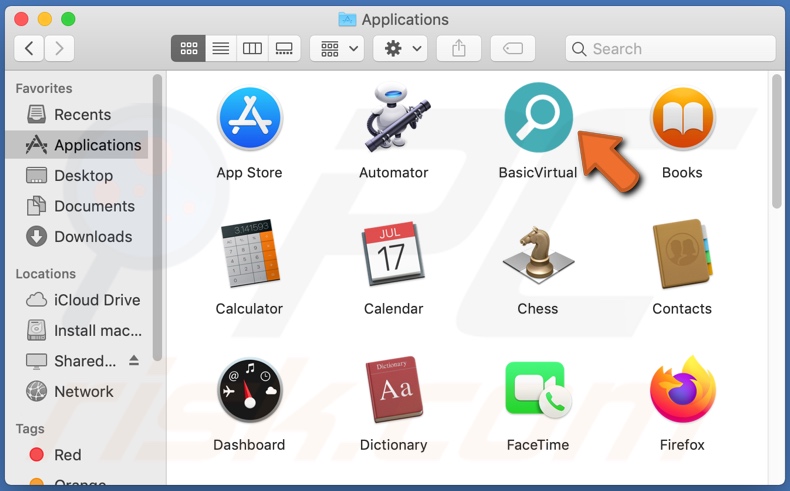Click the Contacts address book icon

tap(683, 254)
